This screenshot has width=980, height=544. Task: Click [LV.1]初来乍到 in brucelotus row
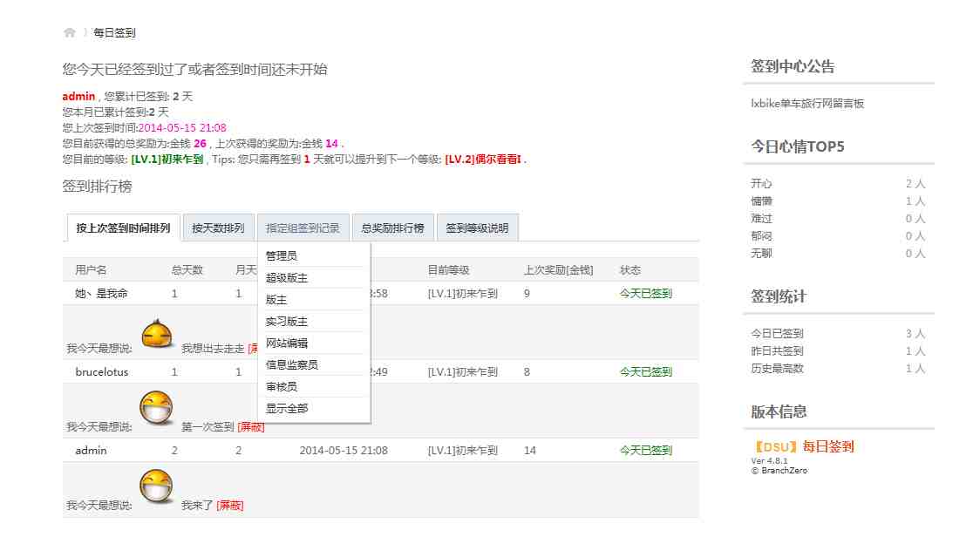(462, 372)
